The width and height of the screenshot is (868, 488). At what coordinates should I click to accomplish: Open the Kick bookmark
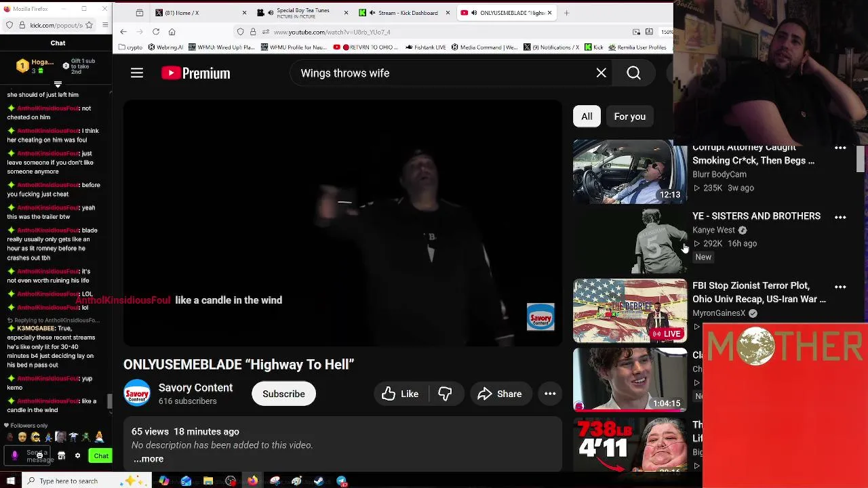pos(594,47)
